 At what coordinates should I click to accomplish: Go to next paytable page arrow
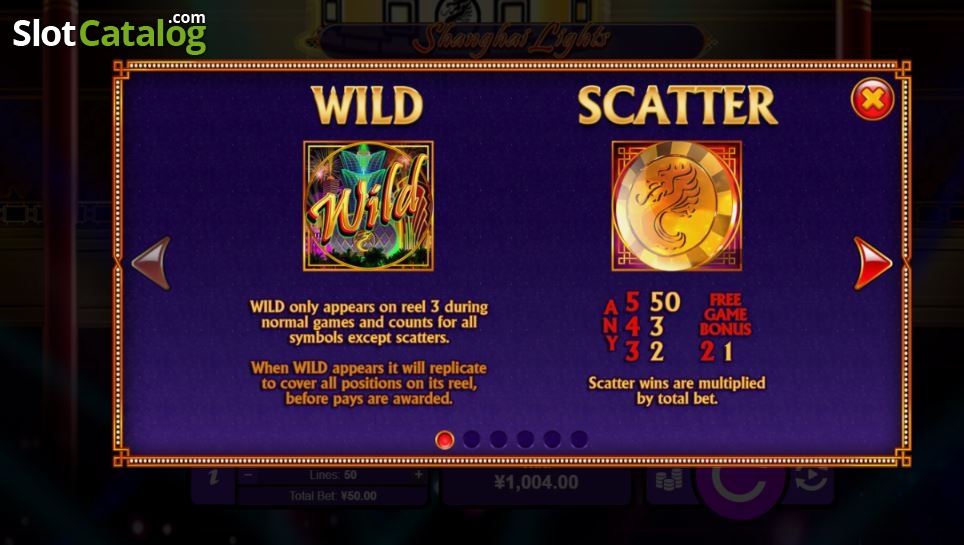point(872,263)
